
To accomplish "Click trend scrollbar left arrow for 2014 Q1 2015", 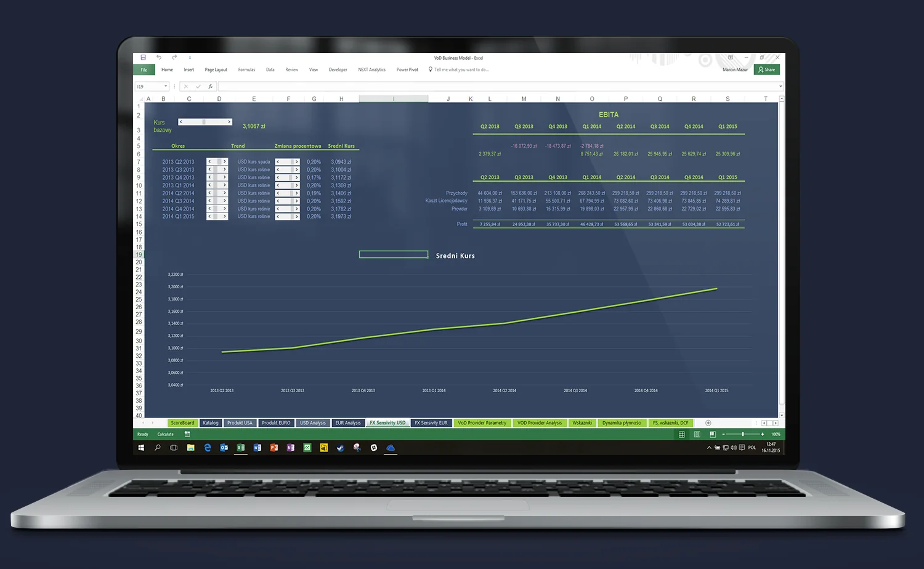I will [209, 216].
